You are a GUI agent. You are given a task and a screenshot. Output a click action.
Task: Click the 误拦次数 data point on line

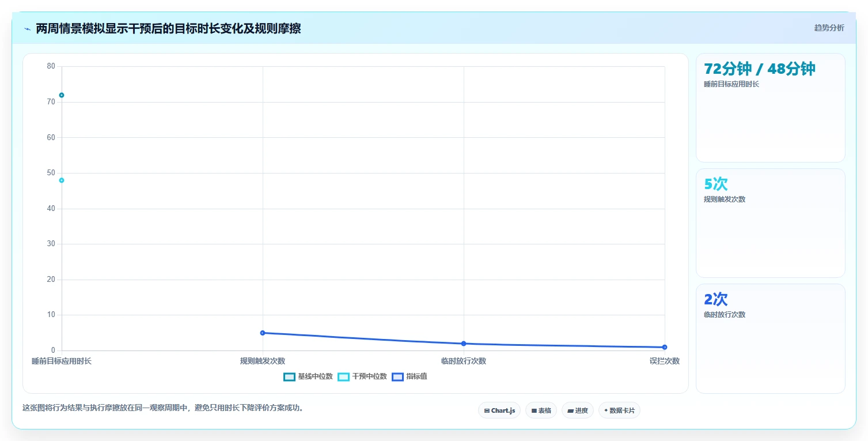coord(665,347)
